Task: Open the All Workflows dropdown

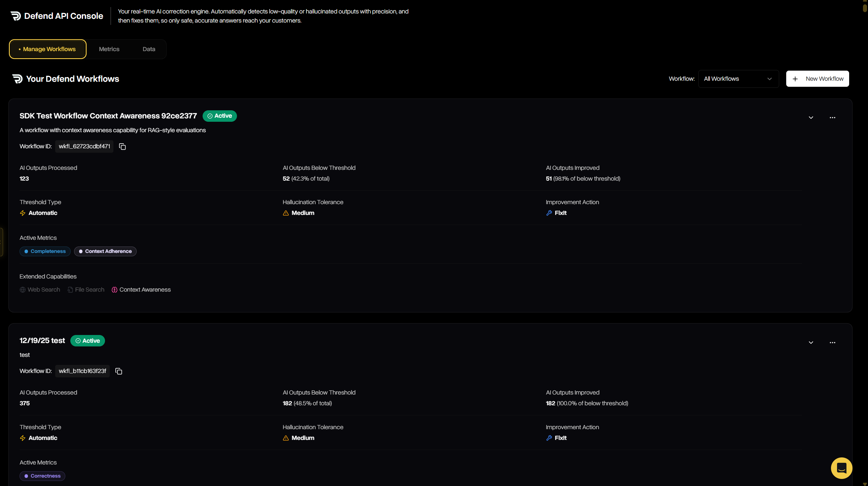Action: pyautogui.click(x=738, y=78)
